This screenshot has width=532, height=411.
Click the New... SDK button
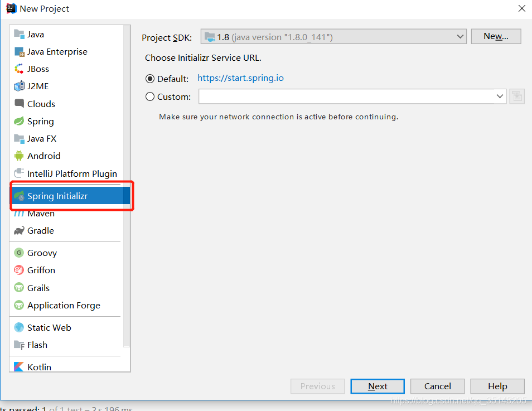[x=496, y=36]
